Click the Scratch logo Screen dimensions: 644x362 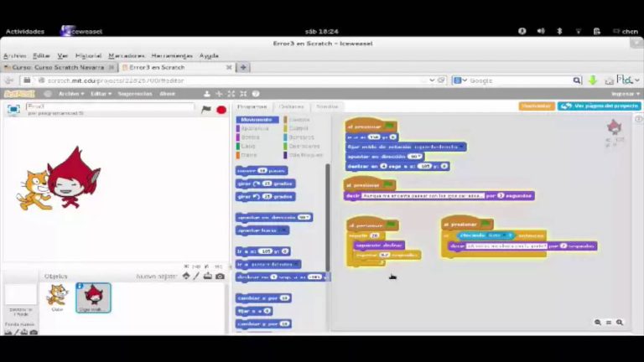19,94
